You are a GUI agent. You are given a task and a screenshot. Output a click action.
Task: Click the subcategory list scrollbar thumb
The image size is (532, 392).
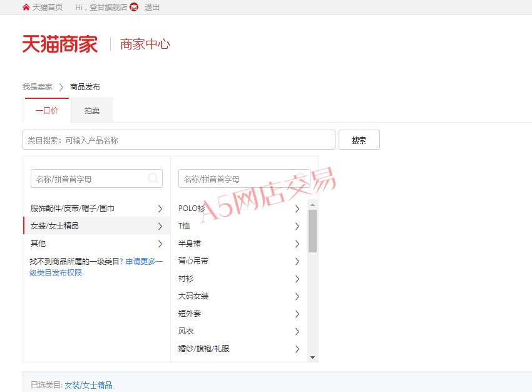tap(312, 231)
